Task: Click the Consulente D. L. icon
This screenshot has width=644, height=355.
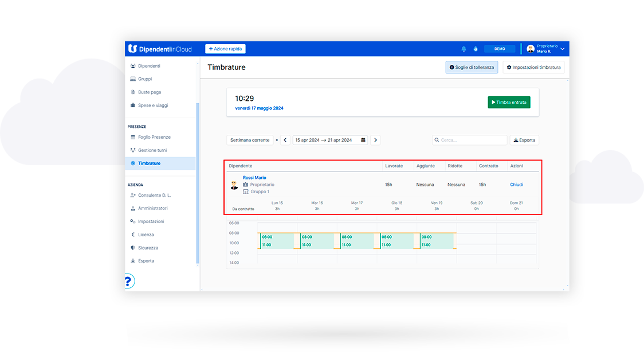Action: point(133,195)
